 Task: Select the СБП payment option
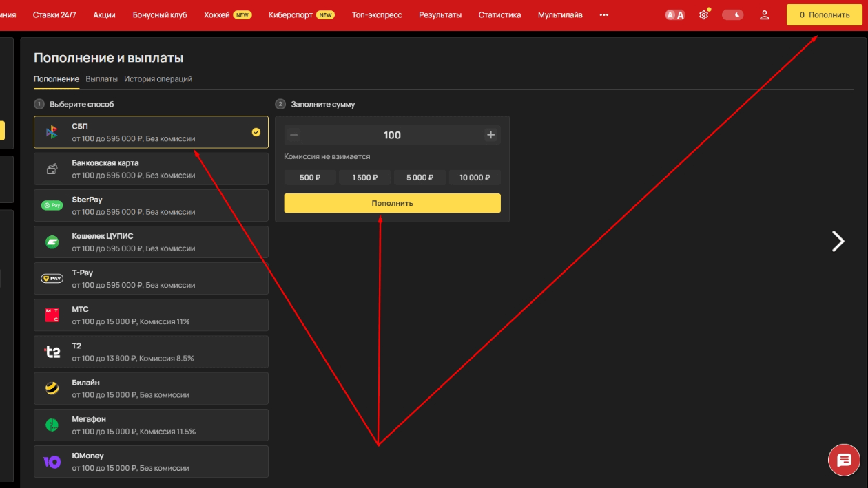click(x=151, y=132)
